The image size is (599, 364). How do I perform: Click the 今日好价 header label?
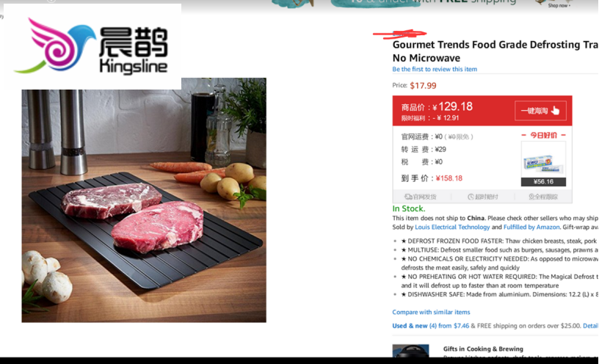[x=543, y=135]
